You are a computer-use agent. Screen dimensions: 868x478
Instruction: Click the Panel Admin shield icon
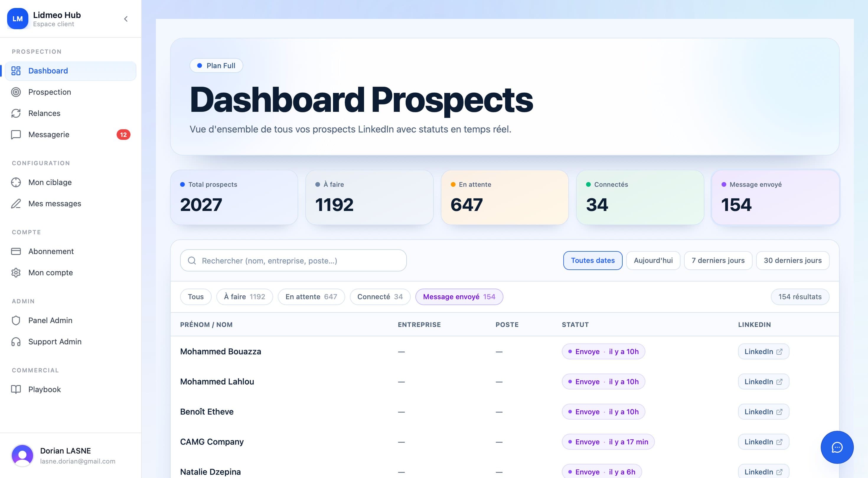[x=16, y=320]
